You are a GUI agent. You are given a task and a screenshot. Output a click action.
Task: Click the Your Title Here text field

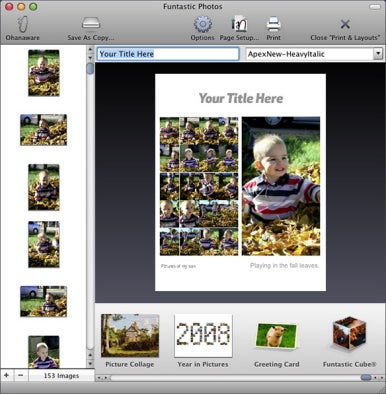click(168, 54)
